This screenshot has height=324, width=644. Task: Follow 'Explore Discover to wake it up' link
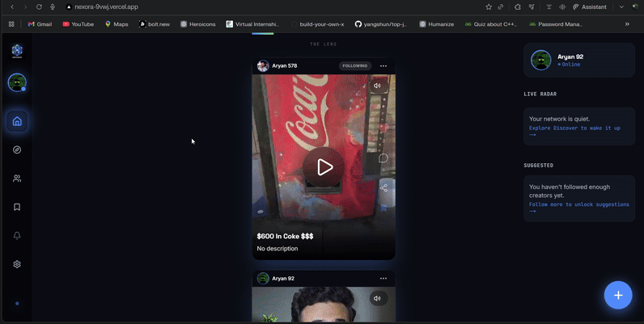[x=574, y=131]
